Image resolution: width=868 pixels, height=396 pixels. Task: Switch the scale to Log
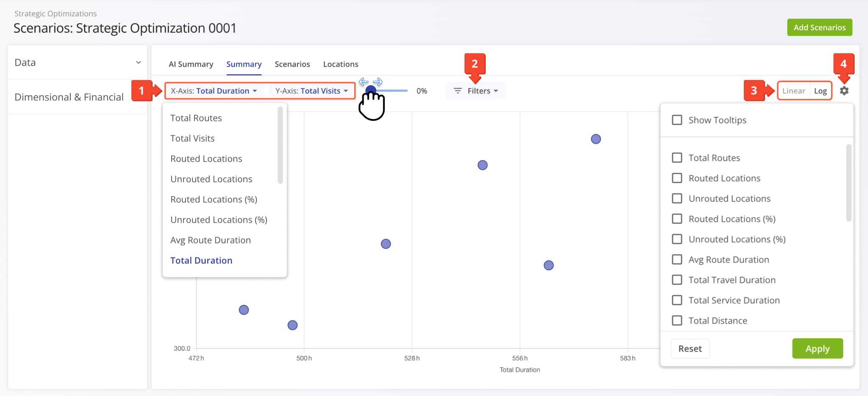(820, 91)
